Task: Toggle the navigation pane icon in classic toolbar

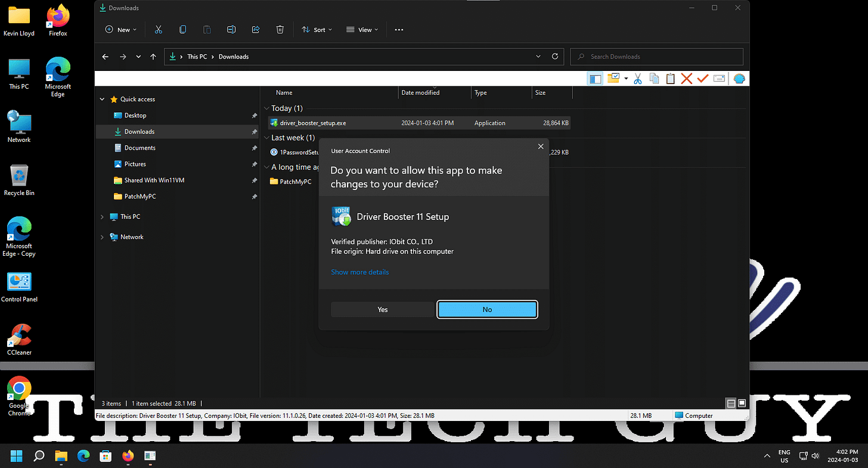Action: [595, 79]
